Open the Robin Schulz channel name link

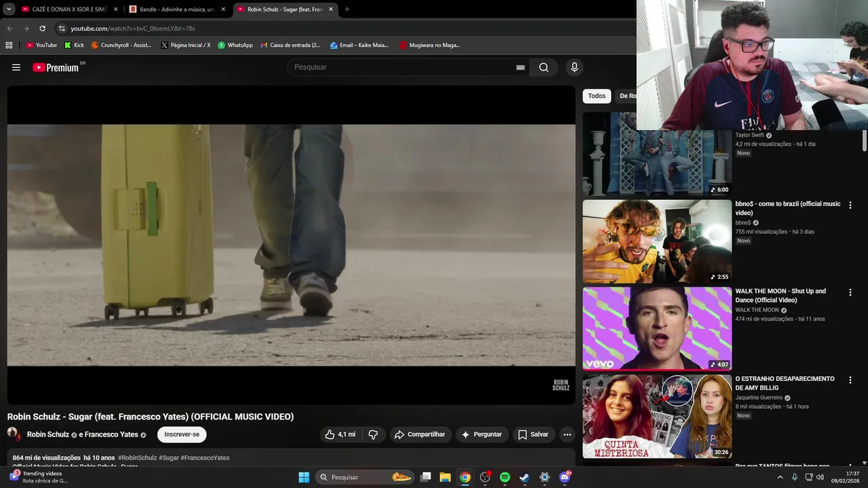click(48, 434)
